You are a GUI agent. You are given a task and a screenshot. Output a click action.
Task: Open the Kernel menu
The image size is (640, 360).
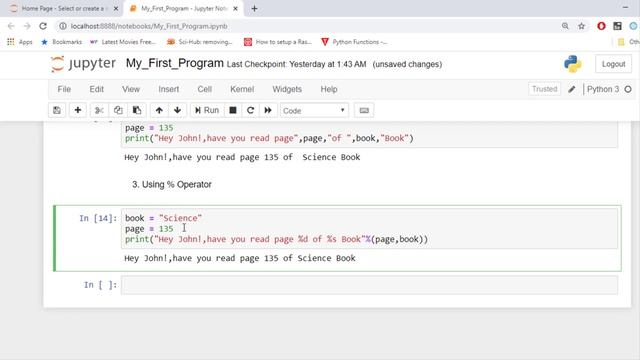pyautogui.click(x=242, y=89)
